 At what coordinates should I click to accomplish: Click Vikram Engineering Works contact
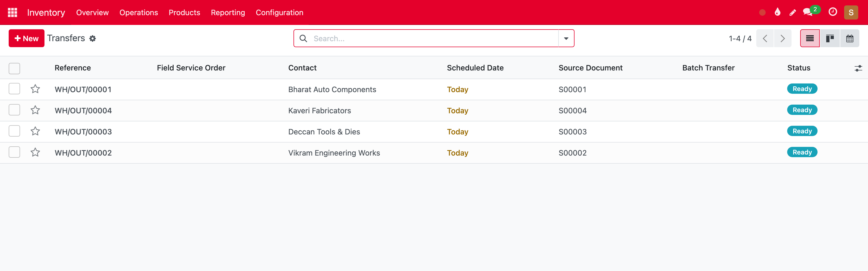coord(334,153)
